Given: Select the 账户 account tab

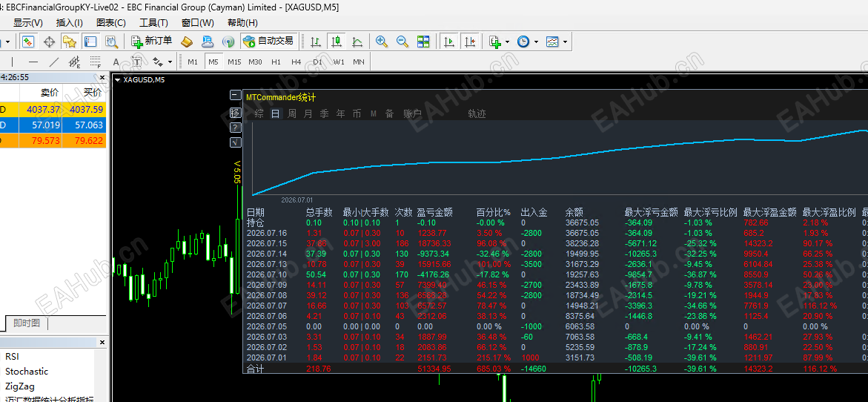Looking at the screenshot, I should coord(412,113).
